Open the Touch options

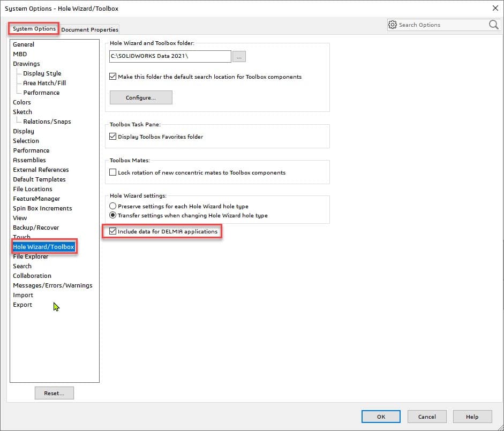click(21, 237)
